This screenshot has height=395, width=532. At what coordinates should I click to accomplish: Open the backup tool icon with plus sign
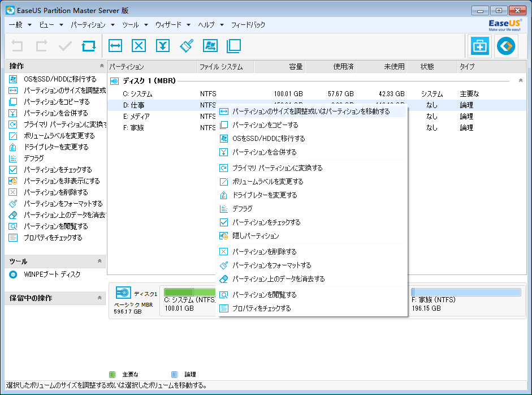tap(480, 46)
